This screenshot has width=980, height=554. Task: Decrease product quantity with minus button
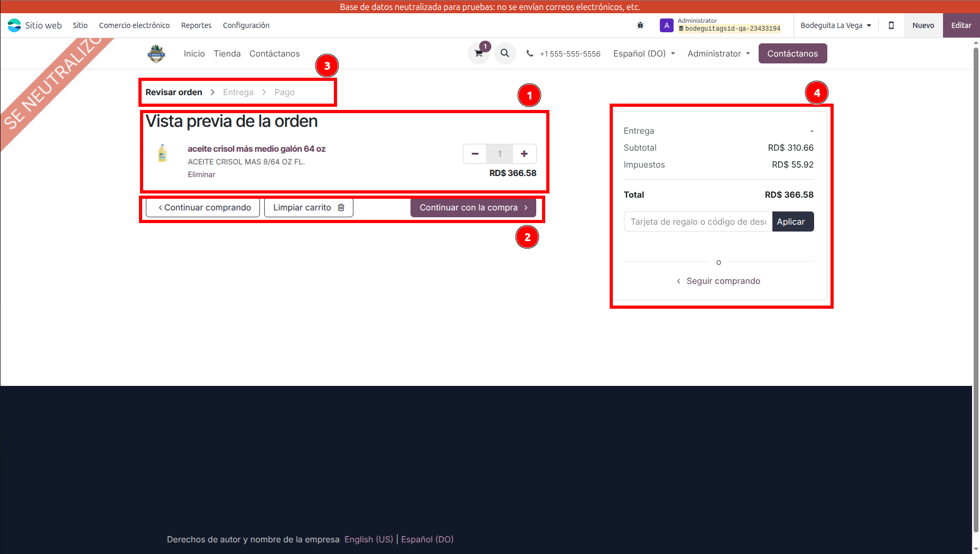point(475,154)
